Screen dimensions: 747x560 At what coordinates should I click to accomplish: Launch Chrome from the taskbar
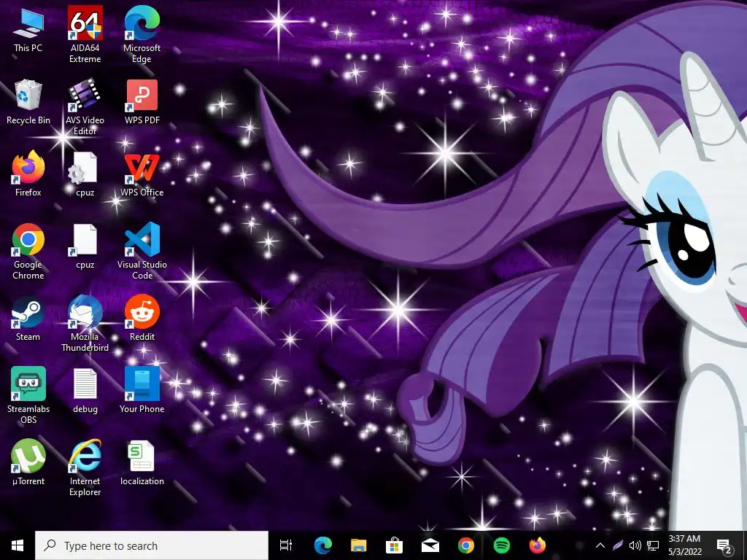tap(466, 545)
